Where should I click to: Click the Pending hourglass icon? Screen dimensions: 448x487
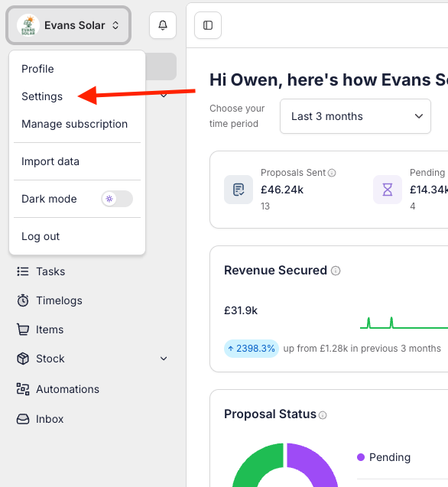pos(388,190)
